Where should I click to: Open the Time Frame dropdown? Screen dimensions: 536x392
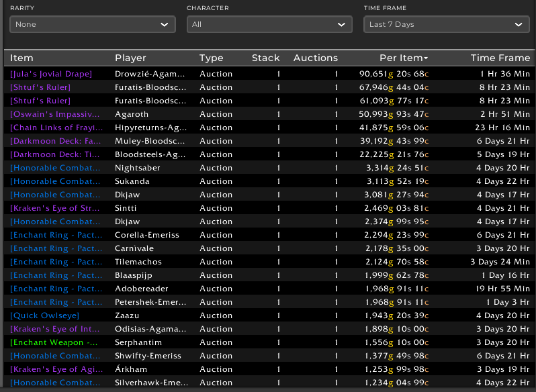click(x=446, y=24)
